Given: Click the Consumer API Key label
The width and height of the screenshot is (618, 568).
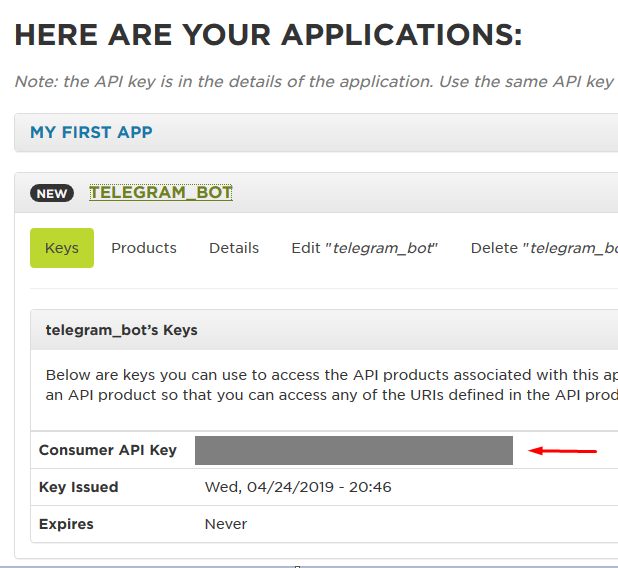Looking at the screenshot, I should tap(108, 450).
